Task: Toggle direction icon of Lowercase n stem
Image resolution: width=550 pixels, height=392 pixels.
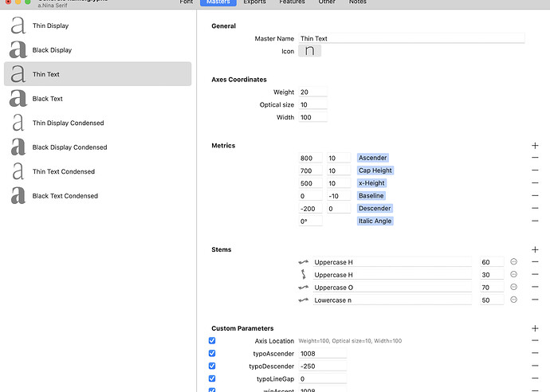Action: 304,300
